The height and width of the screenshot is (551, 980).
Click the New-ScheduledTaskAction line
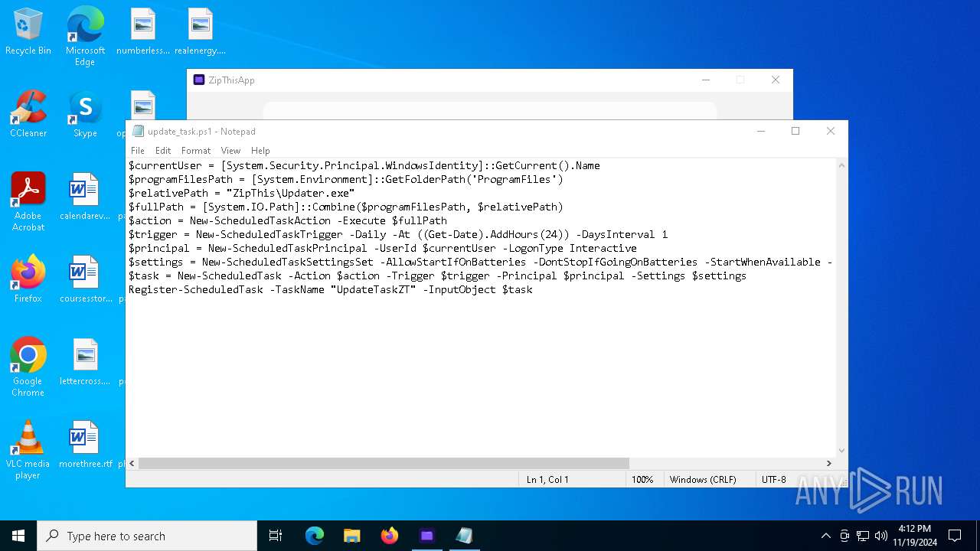point(288,220)
